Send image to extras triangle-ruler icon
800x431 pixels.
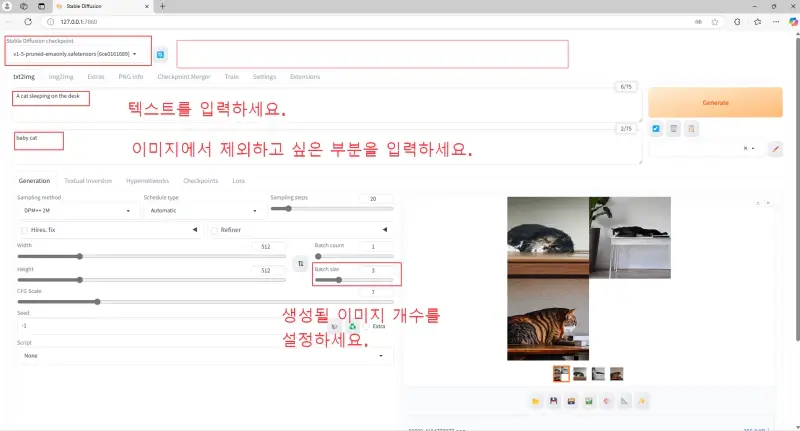click(x=624, y=401)
